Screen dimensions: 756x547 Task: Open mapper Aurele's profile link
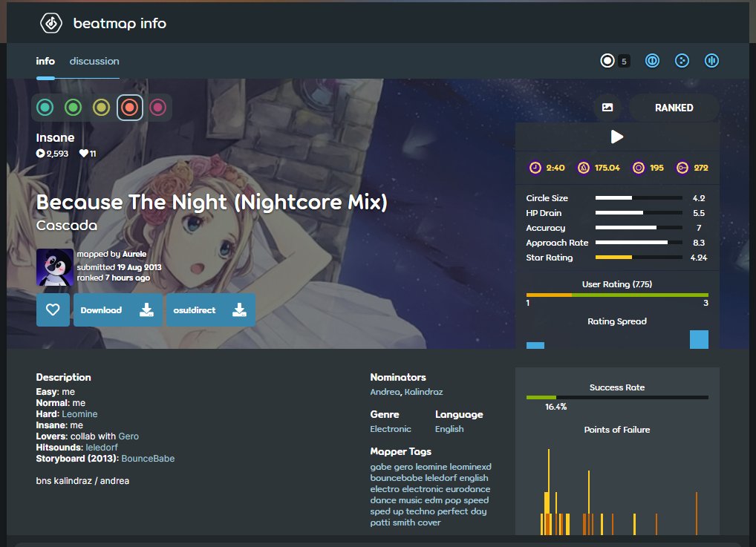pos(134,254)
